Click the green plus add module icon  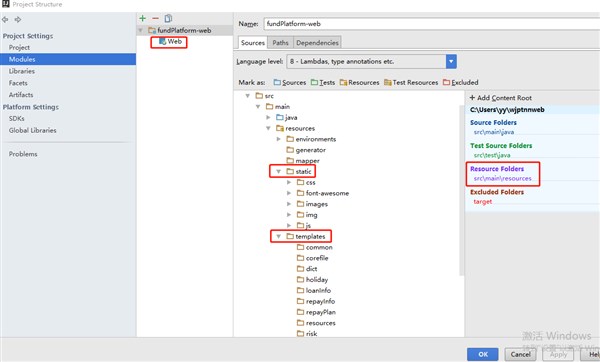click(x=142, y=18)
